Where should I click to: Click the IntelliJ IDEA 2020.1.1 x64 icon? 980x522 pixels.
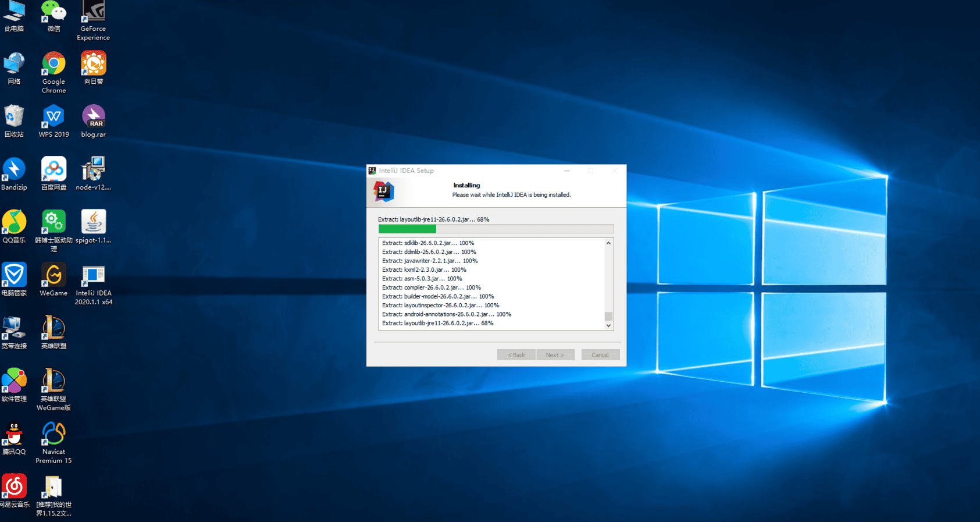[93, 276]
